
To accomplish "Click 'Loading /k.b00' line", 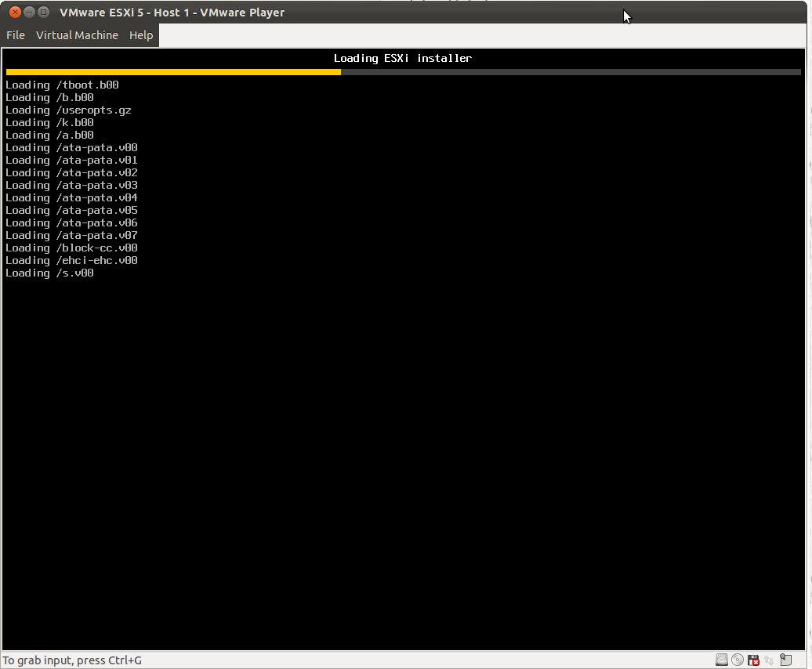I will tap(49, 123).
